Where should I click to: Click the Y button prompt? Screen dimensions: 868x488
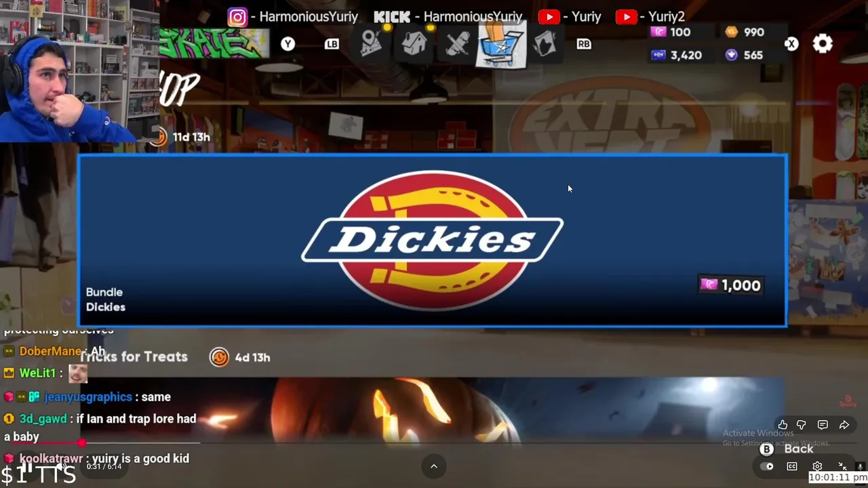288,44
